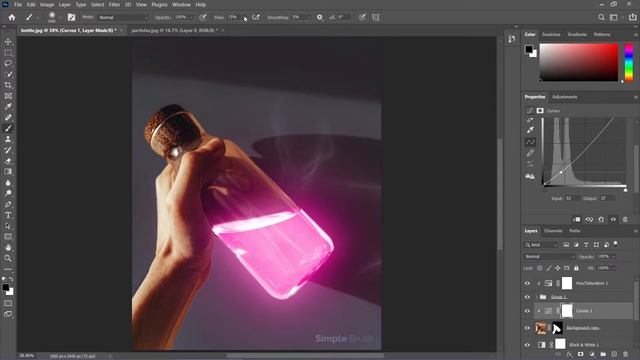Open the layer Fill dropdown
640x360 pixels.
pos(613,268)
